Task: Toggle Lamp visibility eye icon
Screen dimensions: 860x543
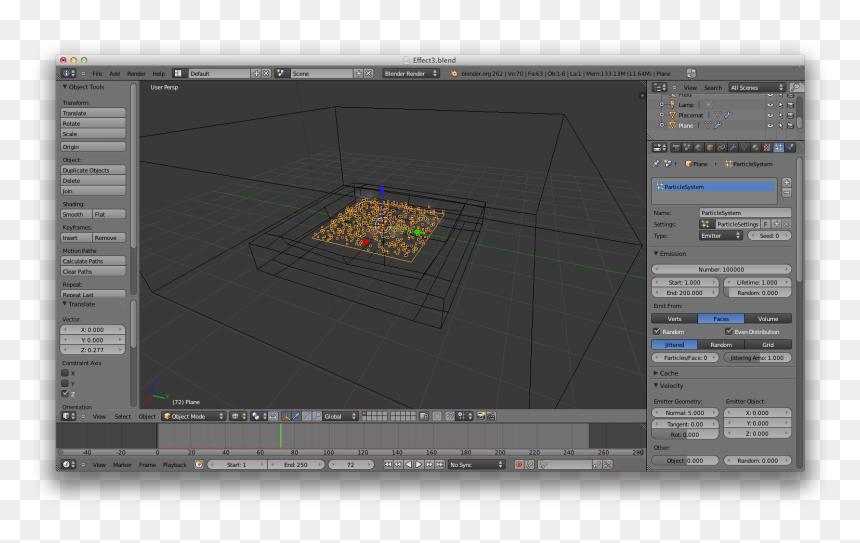Action: [770, 105]
